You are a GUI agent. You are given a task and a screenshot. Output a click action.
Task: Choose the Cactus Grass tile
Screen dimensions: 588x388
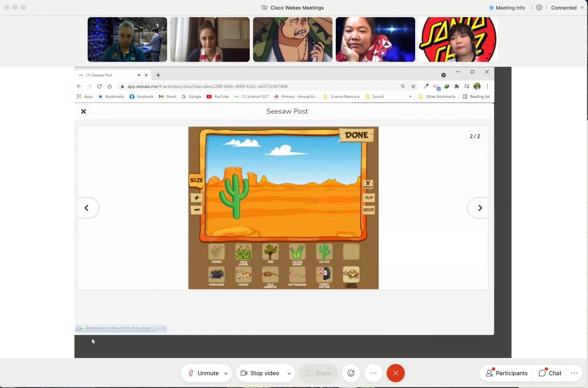click(297, 252)
